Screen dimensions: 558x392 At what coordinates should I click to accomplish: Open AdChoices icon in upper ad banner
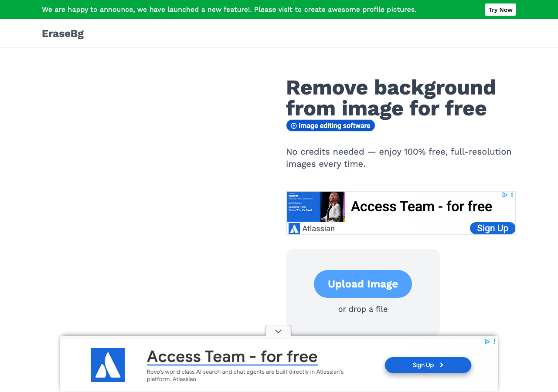click(x=505, y=195)
